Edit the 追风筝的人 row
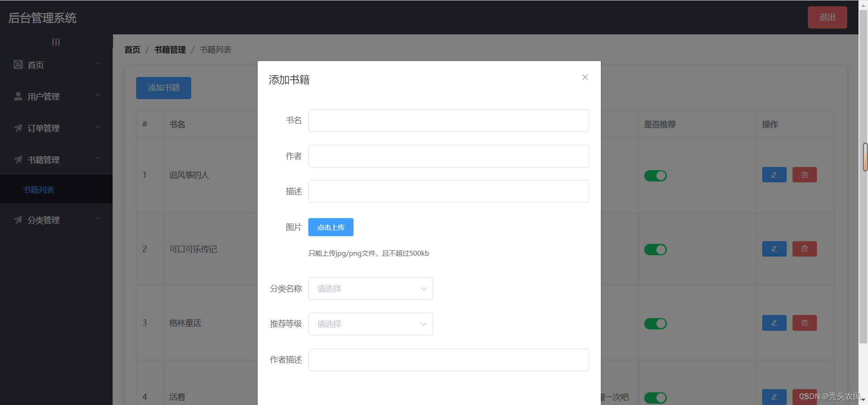This screenshot has width=868, height=405. click(774, 175)
